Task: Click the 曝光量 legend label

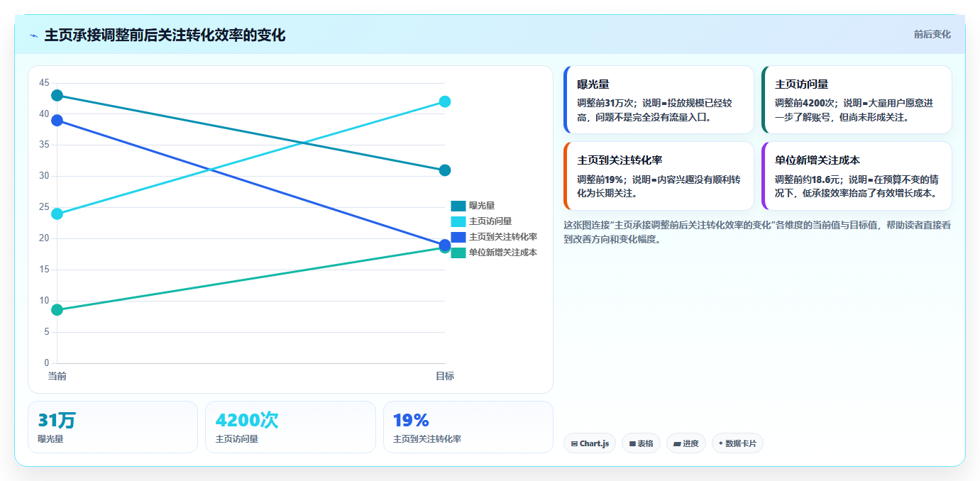Action: tap(482, 206)
